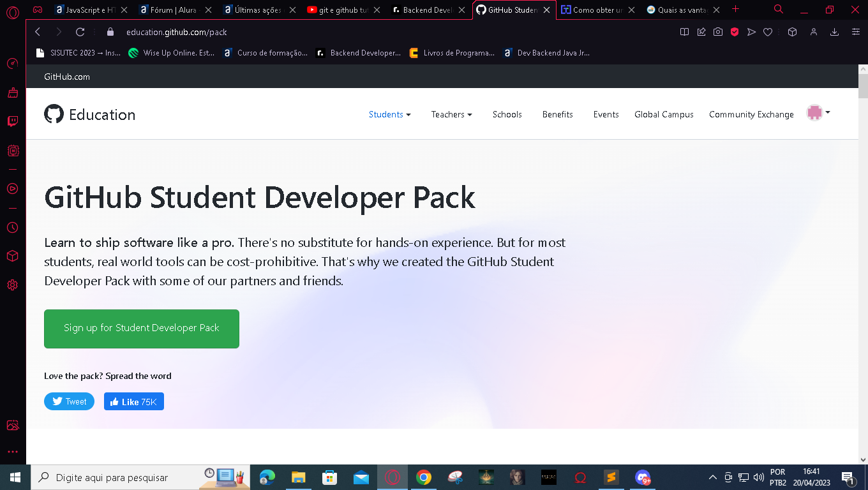Open downloads arrow icon
Screen dimensions: 868x490
tap(834, 32)
